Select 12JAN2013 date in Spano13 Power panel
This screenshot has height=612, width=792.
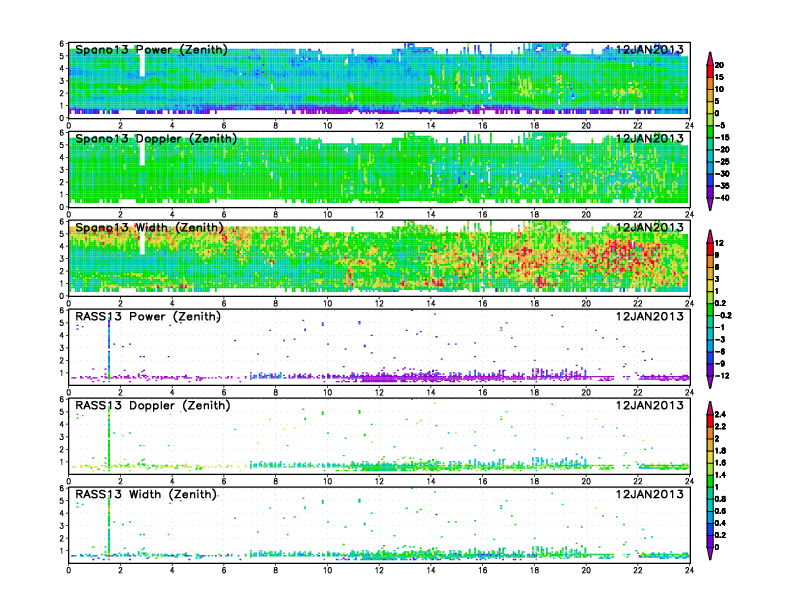pyautogui.click(x=650, y=49)
